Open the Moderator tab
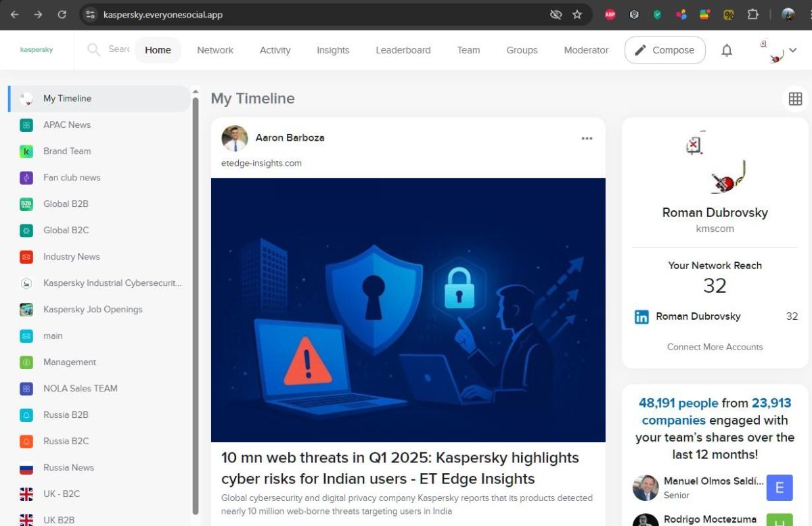Viewport: 812px width, 526px height. click(586, 50)
